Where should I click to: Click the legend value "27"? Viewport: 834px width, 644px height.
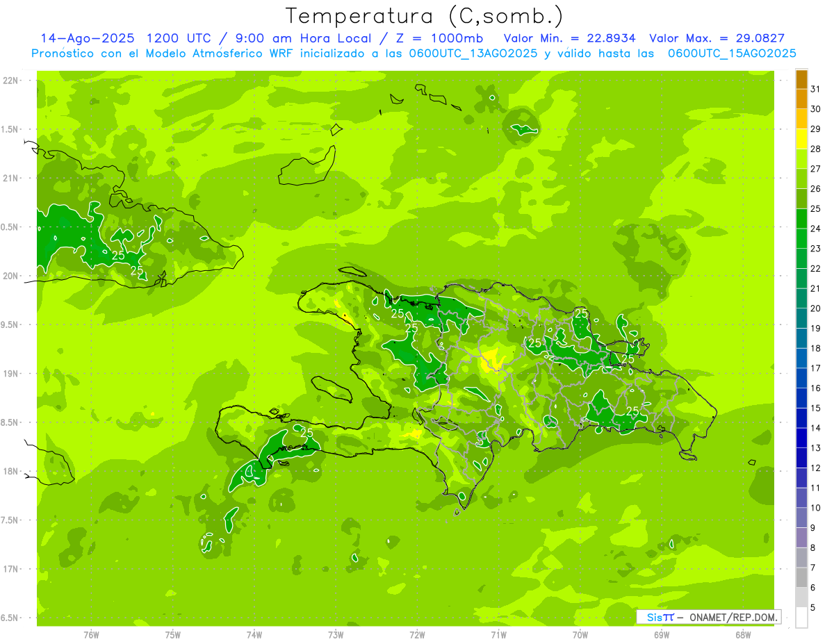[815, 168]
